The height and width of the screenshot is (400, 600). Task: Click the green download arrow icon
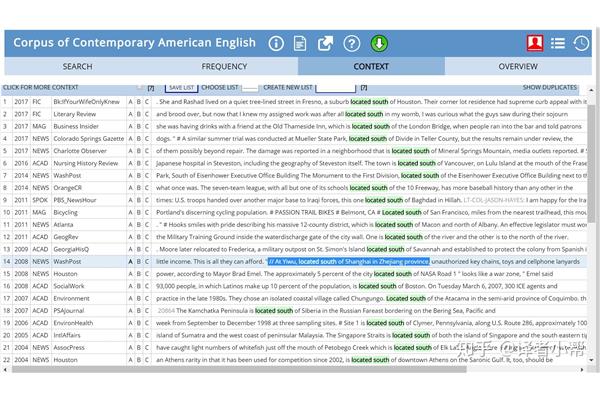click(379, 44)
